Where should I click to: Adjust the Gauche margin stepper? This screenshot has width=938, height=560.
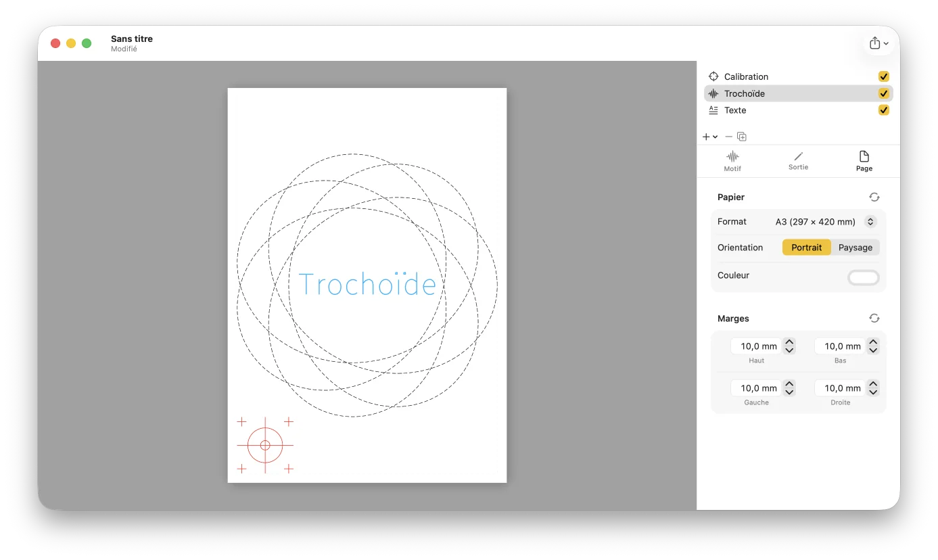[x=789, y=388]
